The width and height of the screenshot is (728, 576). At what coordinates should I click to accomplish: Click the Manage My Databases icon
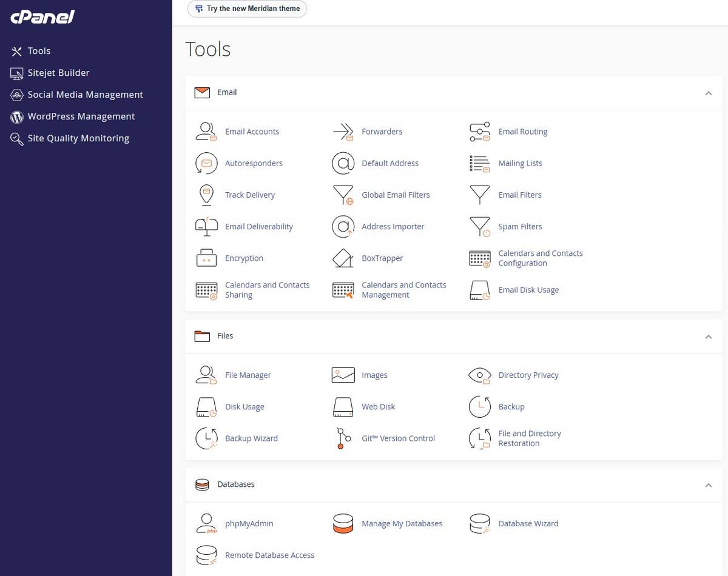343,523
